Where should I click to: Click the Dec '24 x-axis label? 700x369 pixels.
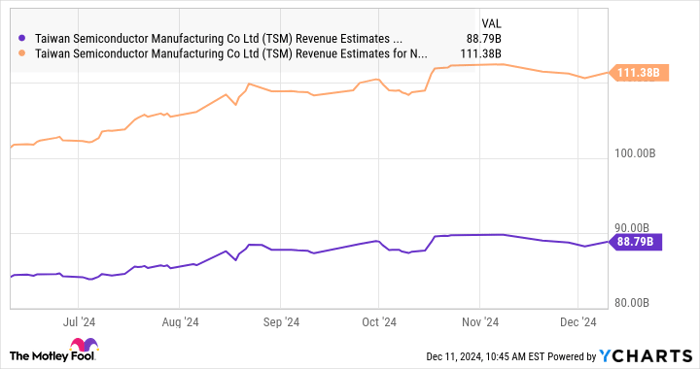click(x=578, y=322)
